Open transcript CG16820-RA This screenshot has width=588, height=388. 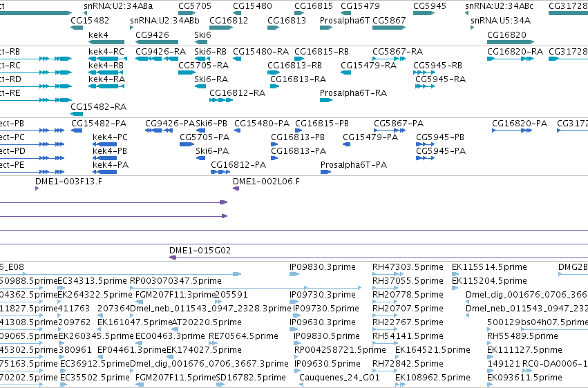[x=515, y=51]
